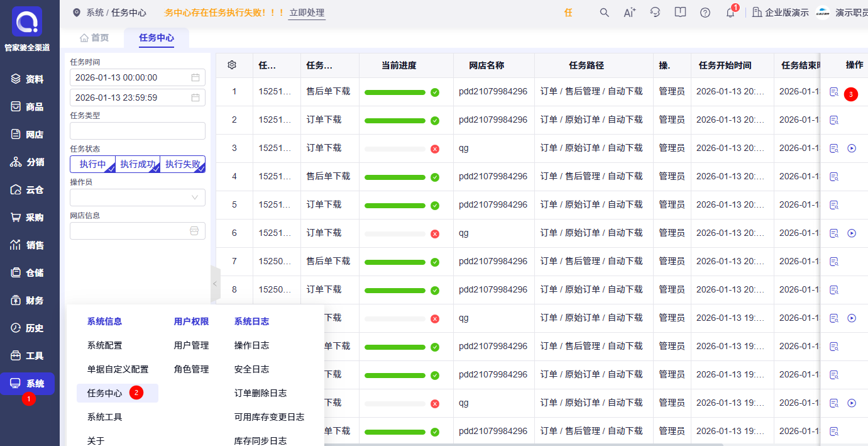The width and height of the screenshot is (868, 446).
Task: View log details icon for row 1
Action: click(x=834, y=92)
